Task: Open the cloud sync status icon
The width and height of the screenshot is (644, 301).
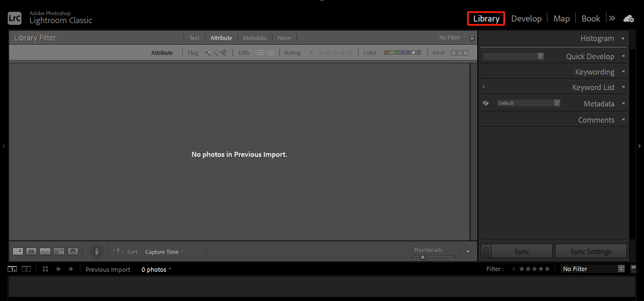Action: tap(629, 18)
